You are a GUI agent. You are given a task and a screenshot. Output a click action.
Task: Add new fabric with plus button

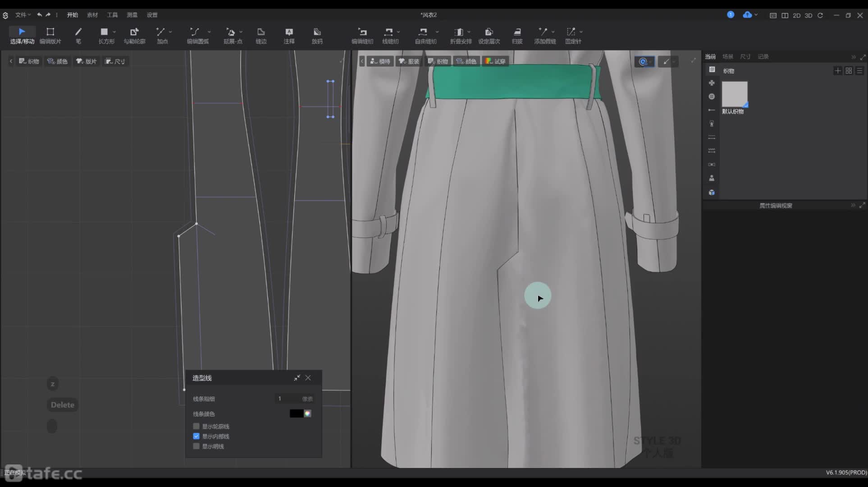pyautogui.click(x=837, y=71)
